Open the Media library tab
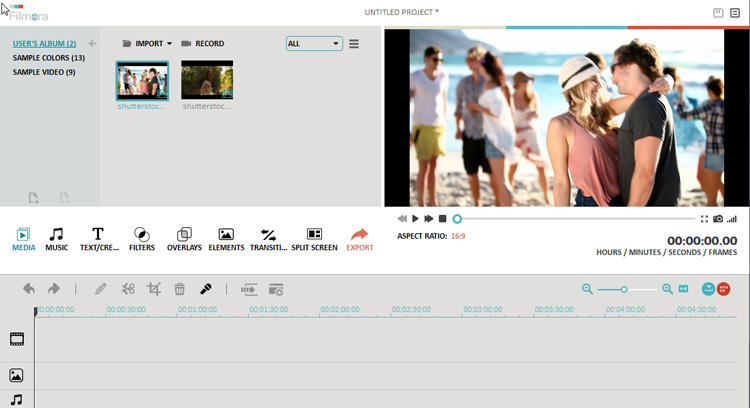The image size is (750, 408). click(x=23, y=239)
